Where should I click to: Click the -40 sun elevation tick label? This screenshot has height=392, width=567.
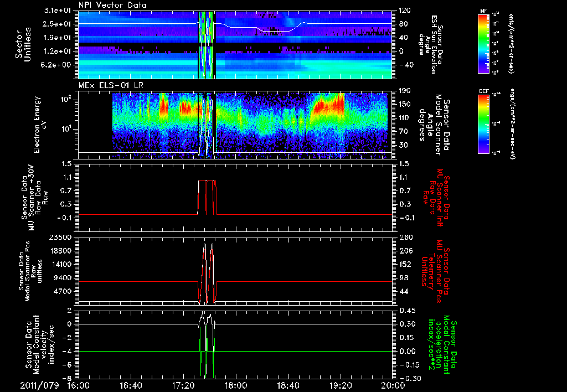[405, 65]
